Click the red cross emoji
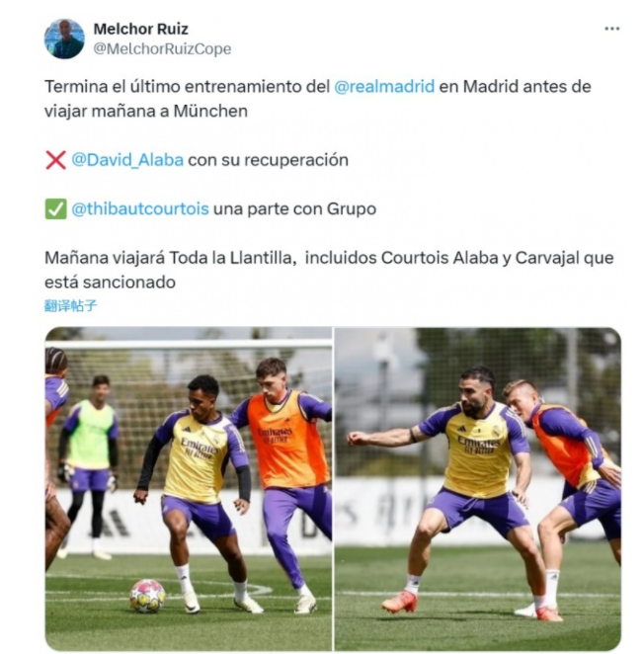644x654 pixels. pyautogui.click(x=55, y=160)
